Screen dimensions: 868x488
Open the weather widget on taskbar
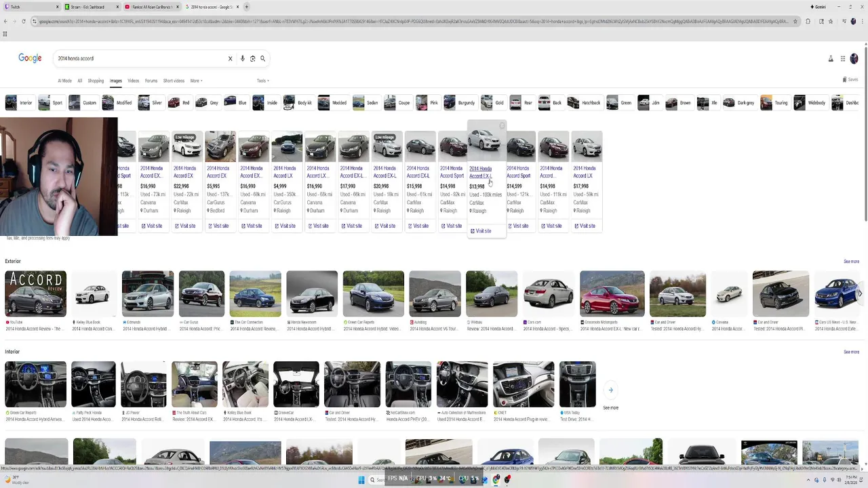[15, 479]
